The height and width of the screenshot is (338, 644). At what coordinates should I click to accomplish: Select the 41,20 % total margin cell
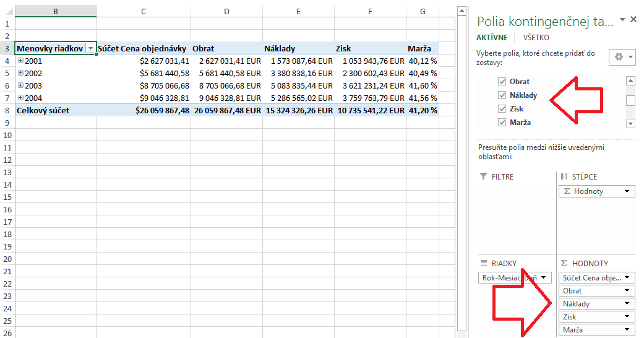click(423, 110)
